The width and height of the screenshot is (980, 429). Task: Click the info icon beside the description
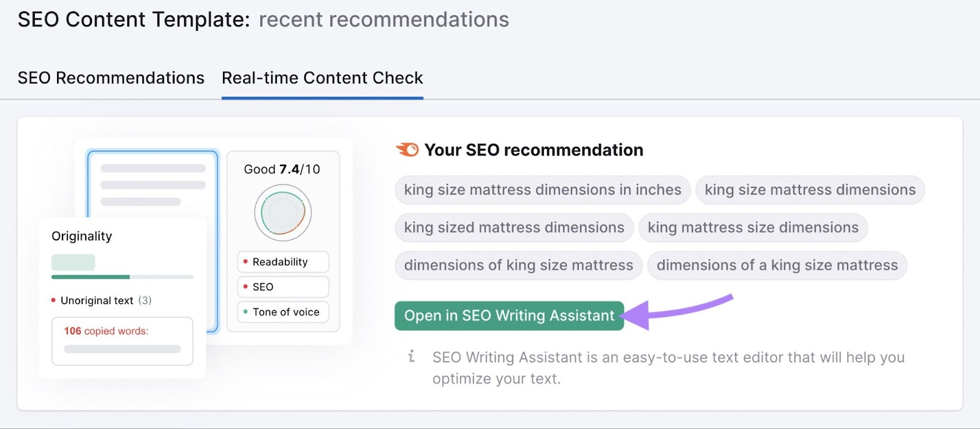coord(411,357)
